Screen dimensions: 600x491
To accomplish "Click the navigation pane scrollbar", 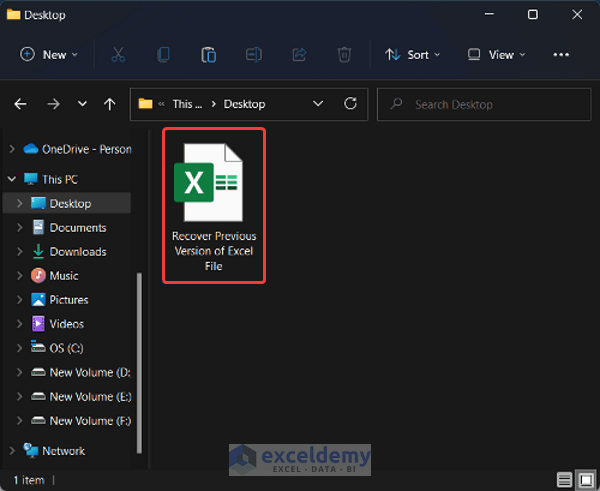I will click(x=139, y=363).
